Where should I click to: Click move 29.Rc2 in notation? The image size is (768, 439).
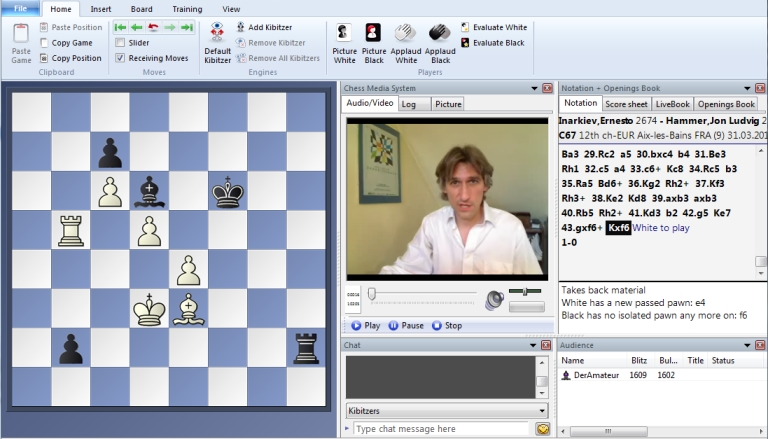pyautogui.click(x=599, y=154)
